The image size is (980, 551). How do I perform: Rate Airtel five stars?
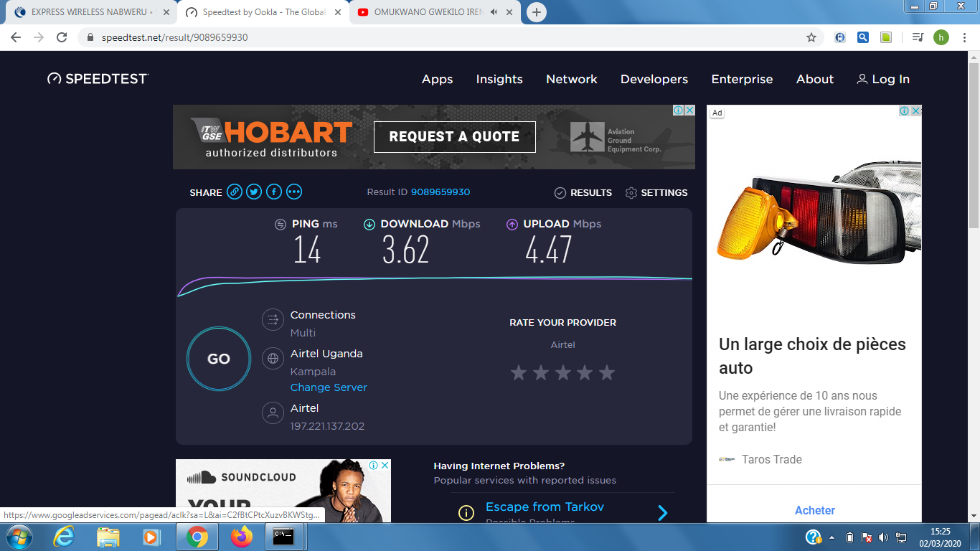point(607,372)
